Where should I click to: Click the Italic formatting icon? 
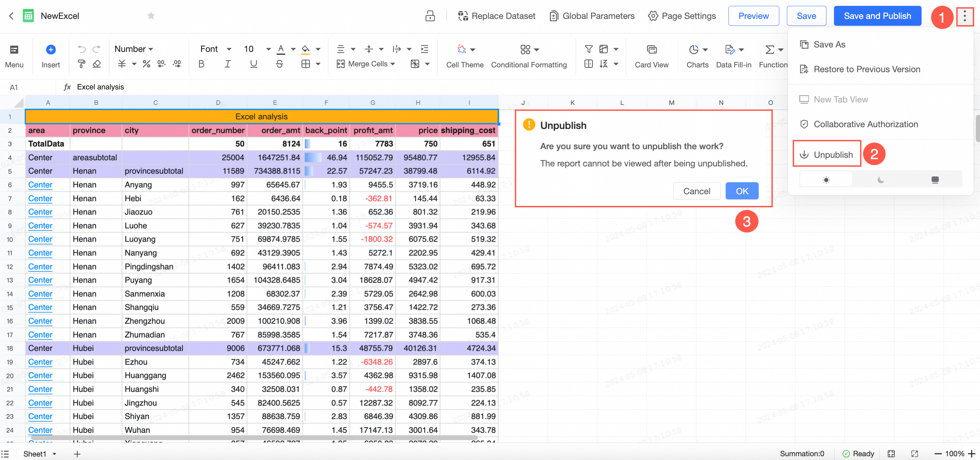pyautogui.click(x=227, y=64)
